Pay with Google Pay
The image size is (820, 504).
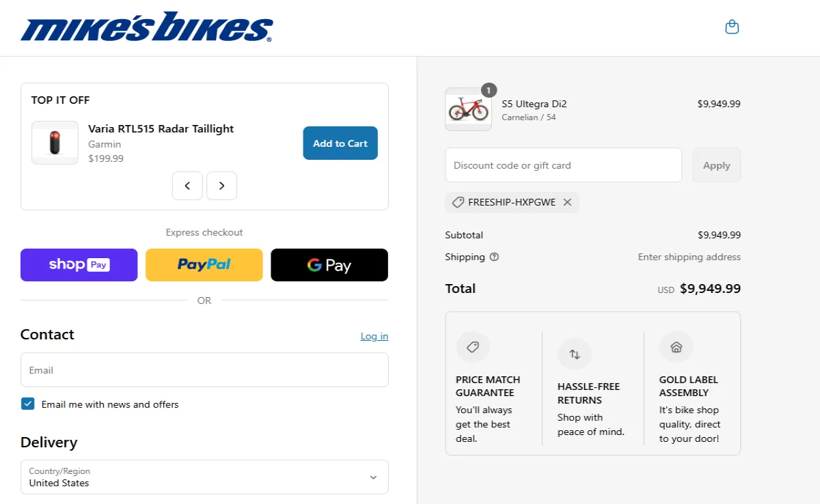coord(329,265)
